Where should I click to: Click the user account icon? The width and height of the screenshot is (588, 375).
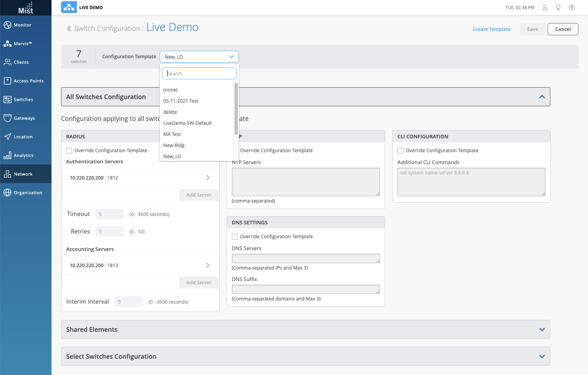(545, 8)
